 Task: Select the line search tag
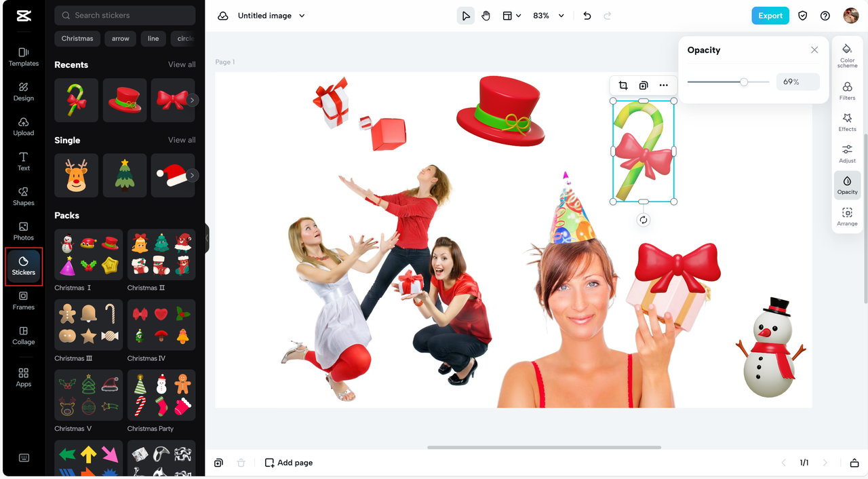[x=153, y=39]
